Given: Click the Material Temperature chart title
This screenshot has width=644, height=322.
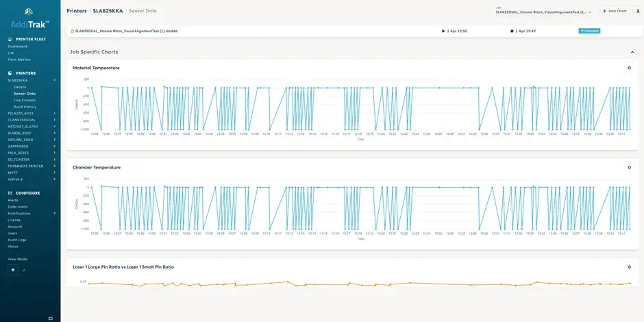Looking at the screenshot, I should 96,68.
